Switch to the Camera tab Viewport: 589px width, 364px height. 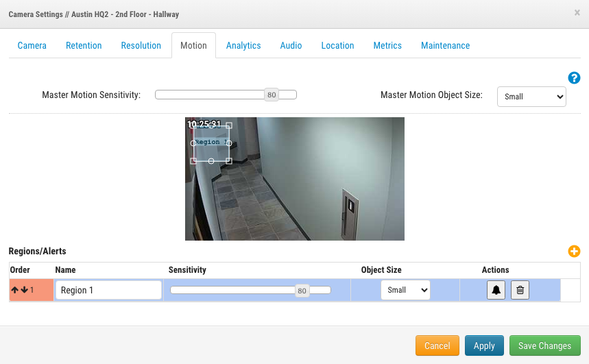point(32,46)
